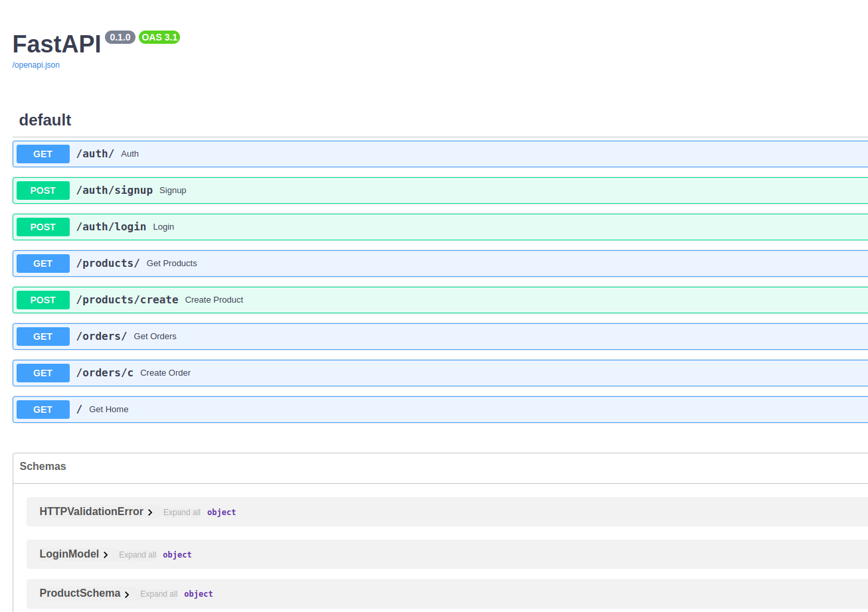Click the POST badge for /auth/login
Viewport: 868px width, 612px height.
[x=43, y=227]
